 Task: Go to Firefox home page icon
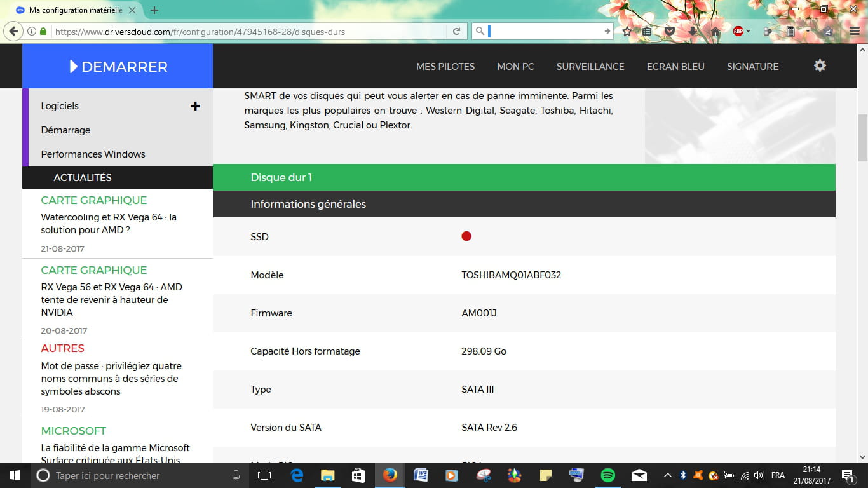(x=715, y=31)
